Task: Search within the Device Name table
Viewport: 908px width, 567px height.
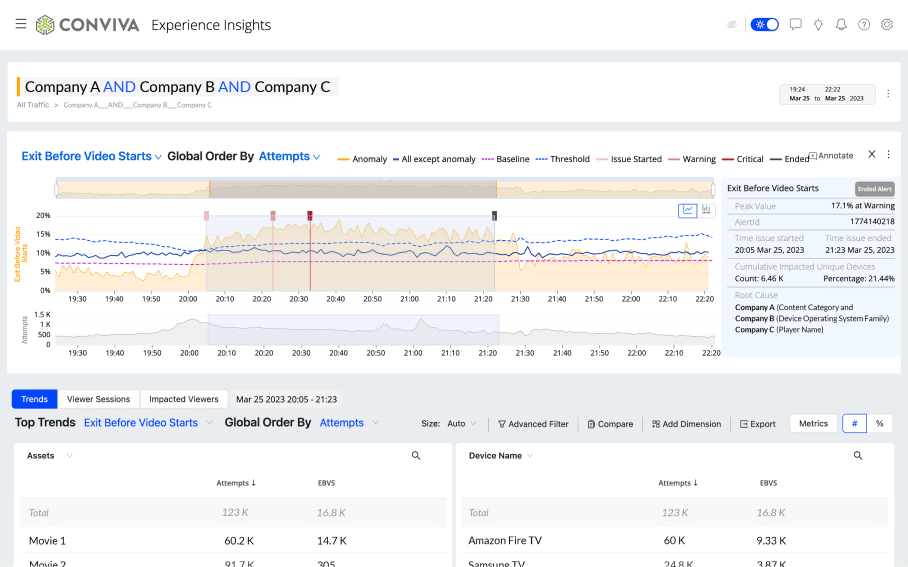Action: (858, 456)
